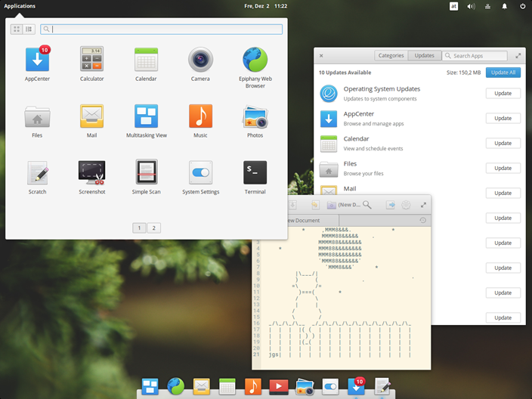Switch launcher to grid view
The height and width of the screenshot is (399, 532).
17,29
